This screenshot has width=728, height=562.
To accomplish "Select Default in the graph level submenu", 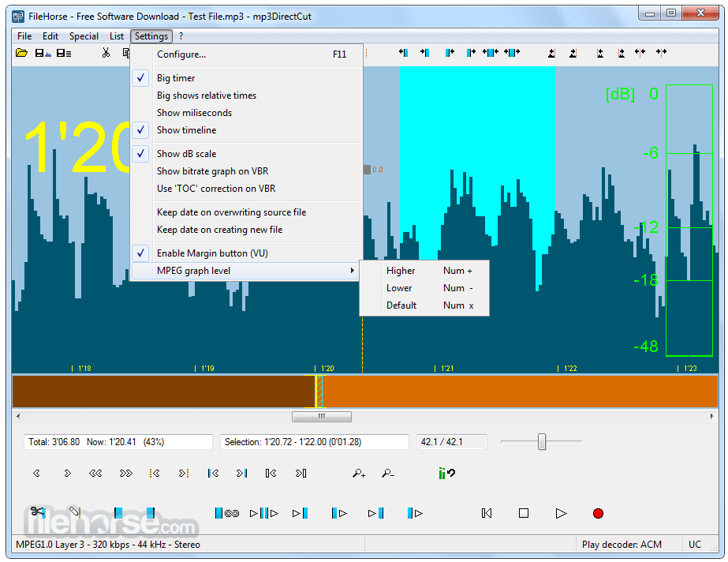I will pos(424,305).
